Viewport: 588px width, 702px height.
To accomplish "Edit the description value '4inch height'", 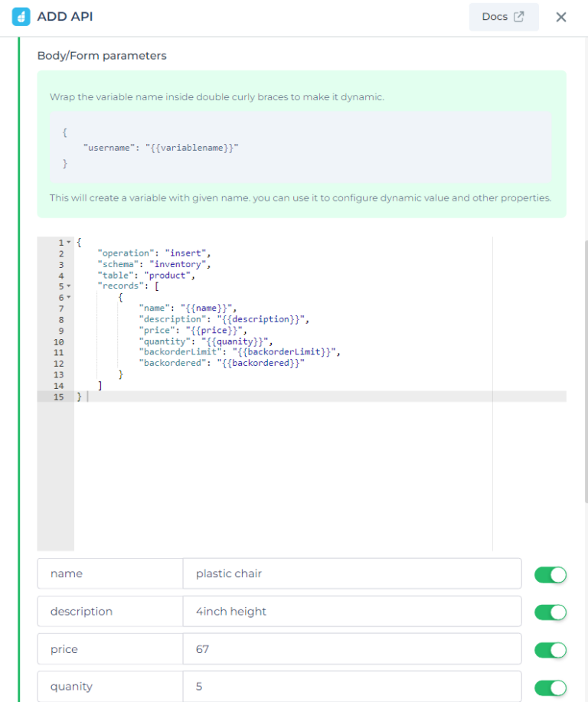I will 352,611.
